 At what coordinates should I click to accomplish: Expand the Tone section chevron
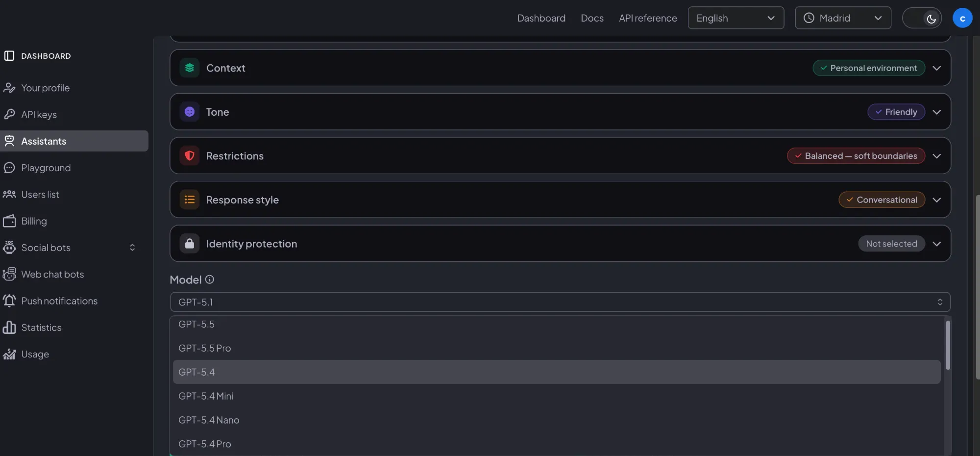tap(937, 112)
